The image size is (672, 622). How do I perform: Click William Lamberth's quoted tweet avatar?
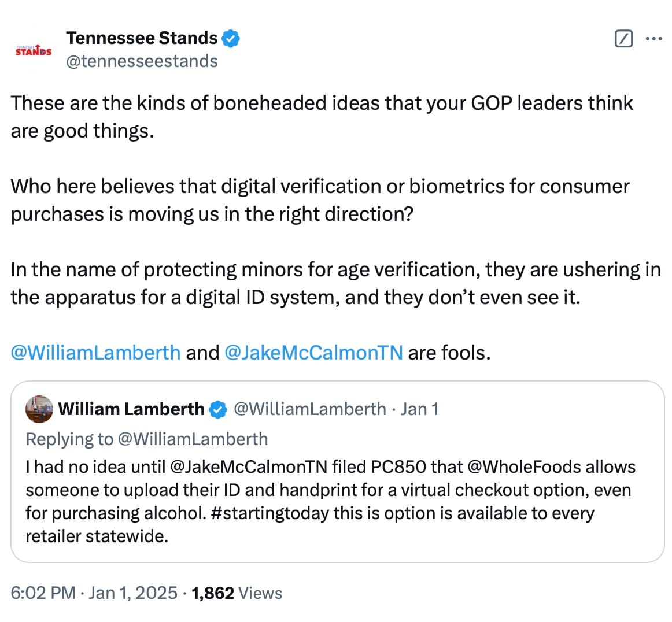(x=39, y=409)
